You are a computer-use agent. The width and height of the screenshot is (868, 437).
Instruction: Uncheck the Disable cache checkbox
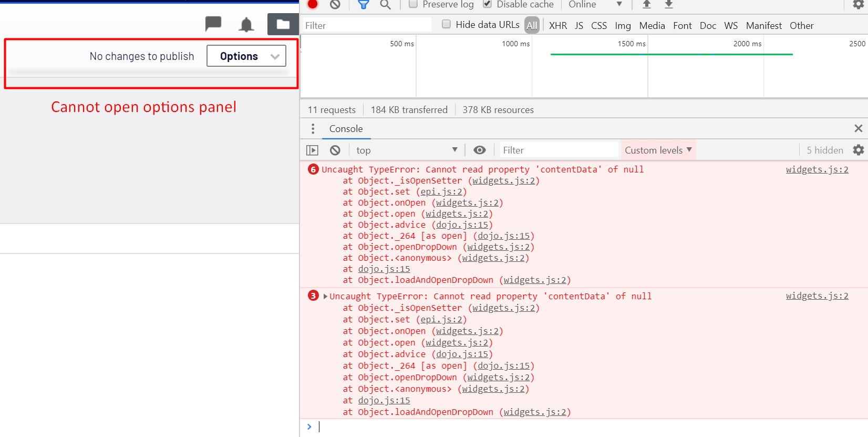(487, 4)
